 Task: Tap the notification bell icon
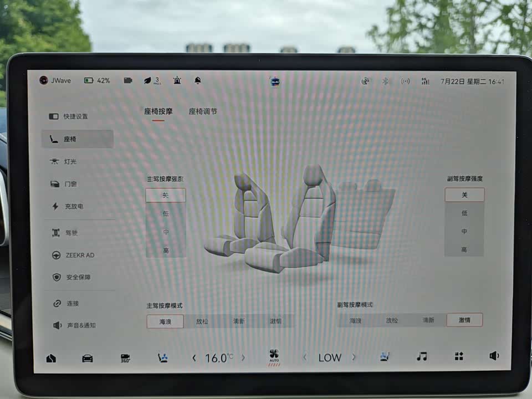coord(198,80)
